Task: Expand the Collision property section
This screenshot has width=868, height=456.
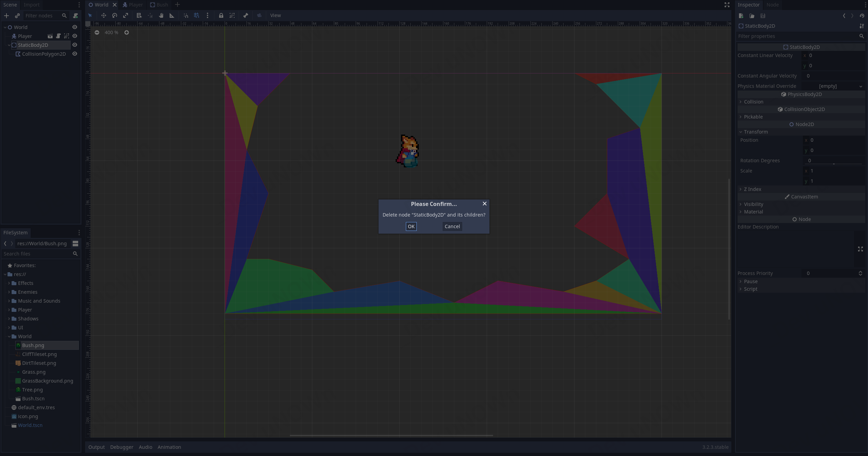Action: (x=753, y=102)
